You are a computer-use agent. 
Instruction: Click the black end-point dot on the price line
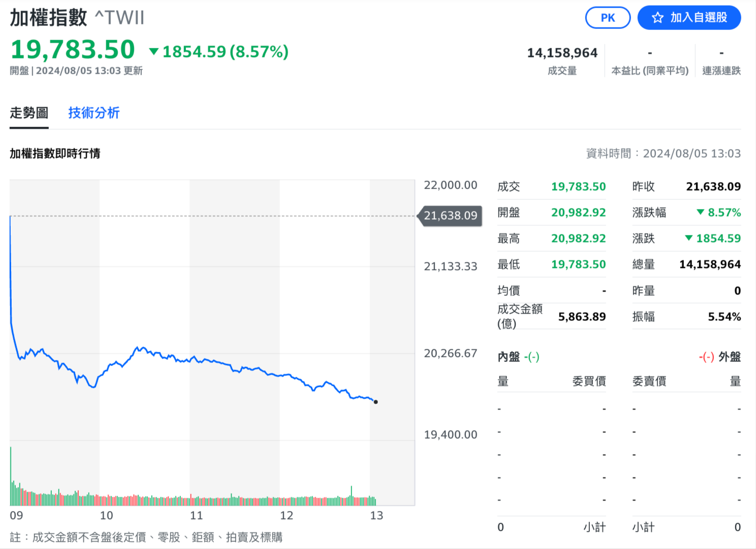375,402
